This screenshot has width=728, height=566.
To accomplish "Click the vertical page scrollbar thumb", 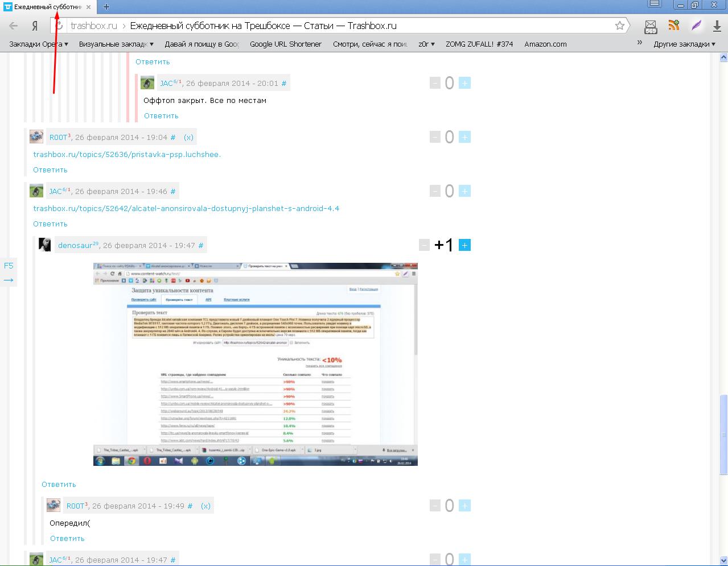I will pos(723,434).
